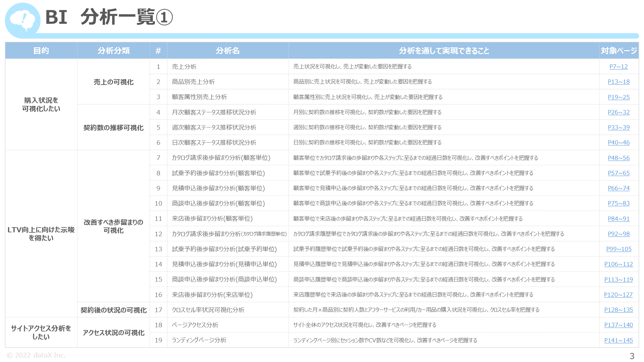The image size is (644, 362).
Task: Go to the P128~135 page link
Action: click(x=619, y=310)
